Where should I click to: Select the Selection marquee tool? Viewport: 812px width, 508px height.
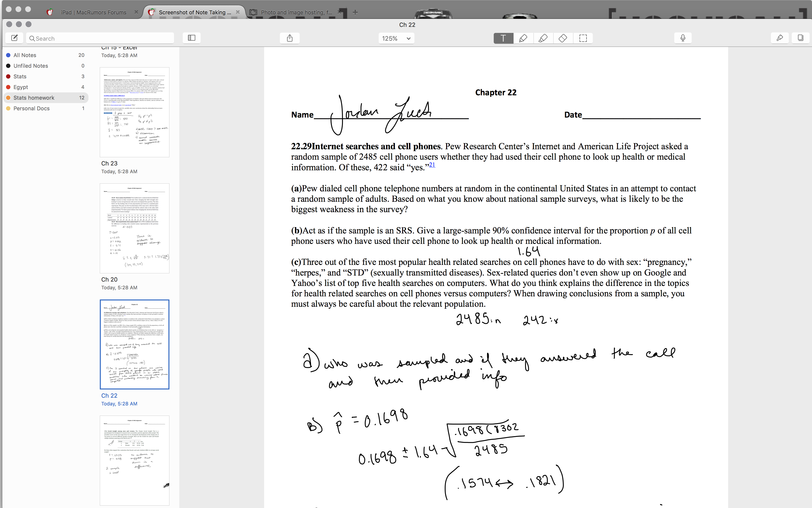[583, 38]
